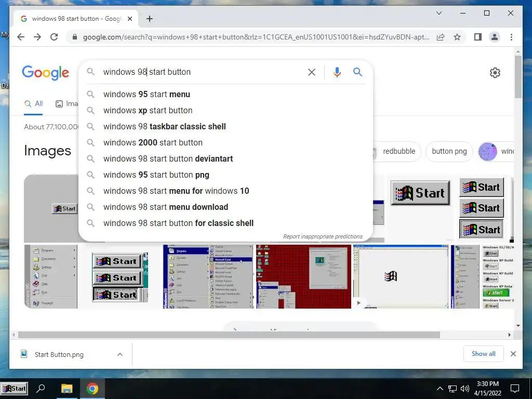Choose suggestion start button for classic shell

tap(225, 223)
